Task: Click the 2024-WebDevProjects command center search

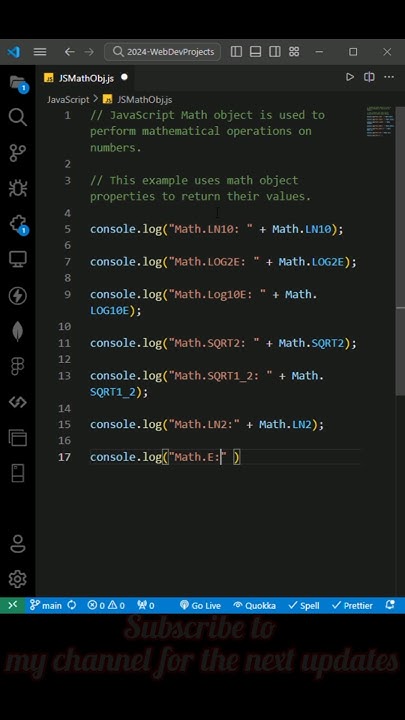Action: coord(163,52)
